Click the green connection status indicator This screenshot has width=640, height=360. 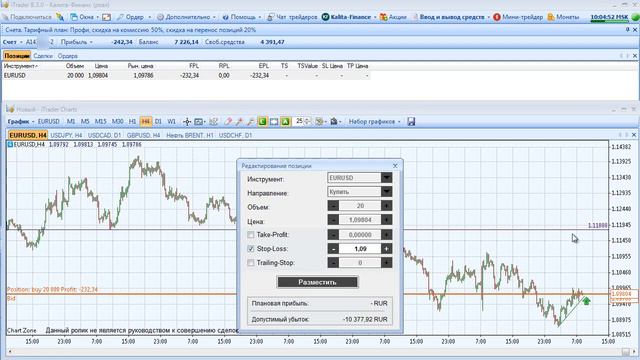(x=635, y=17)
